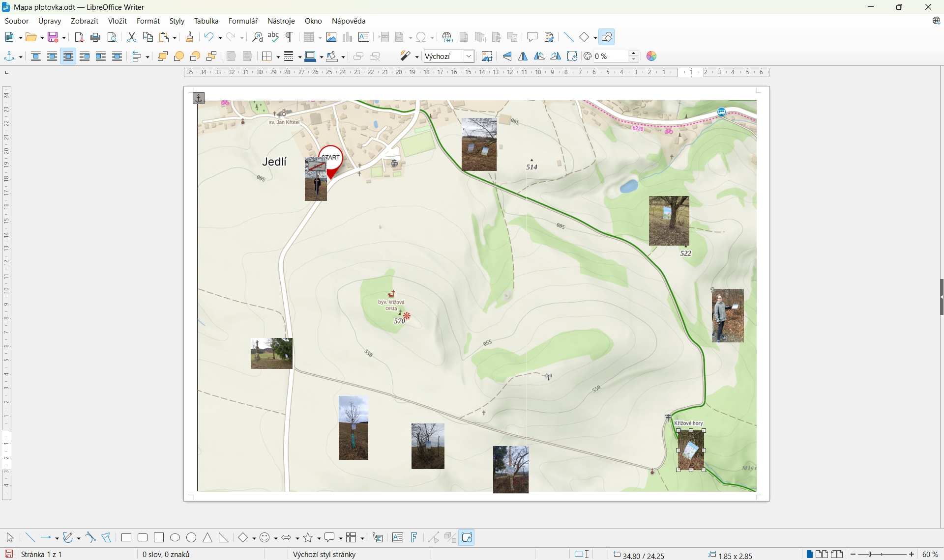Screen dimensions: 944x560
Task: Open the Výchozí image mode dropdown
Action: click(469, 56)
